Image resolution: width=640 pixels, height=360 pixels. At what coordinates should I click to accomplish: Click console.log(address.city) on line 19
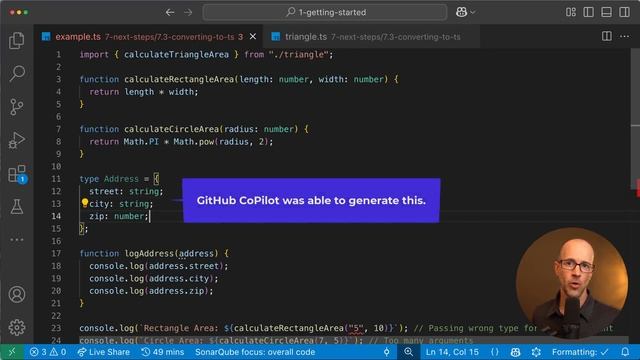coord(154,279)
